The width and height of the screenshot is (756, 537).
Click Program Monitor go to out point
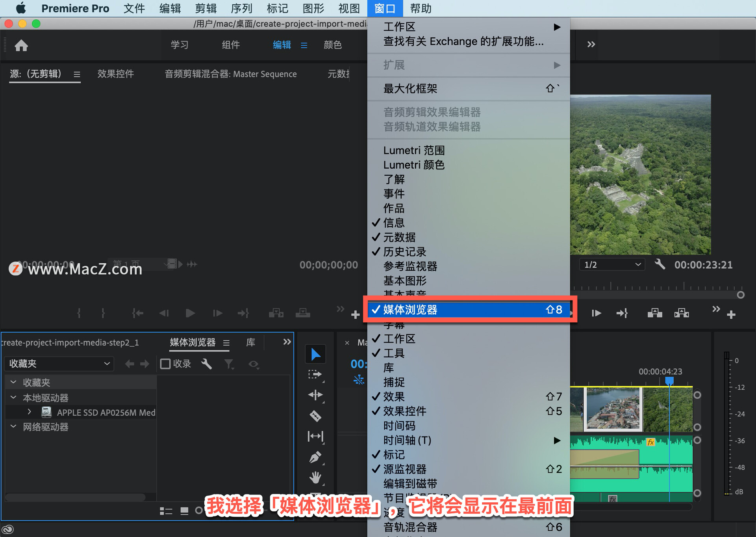pos(622,313)
